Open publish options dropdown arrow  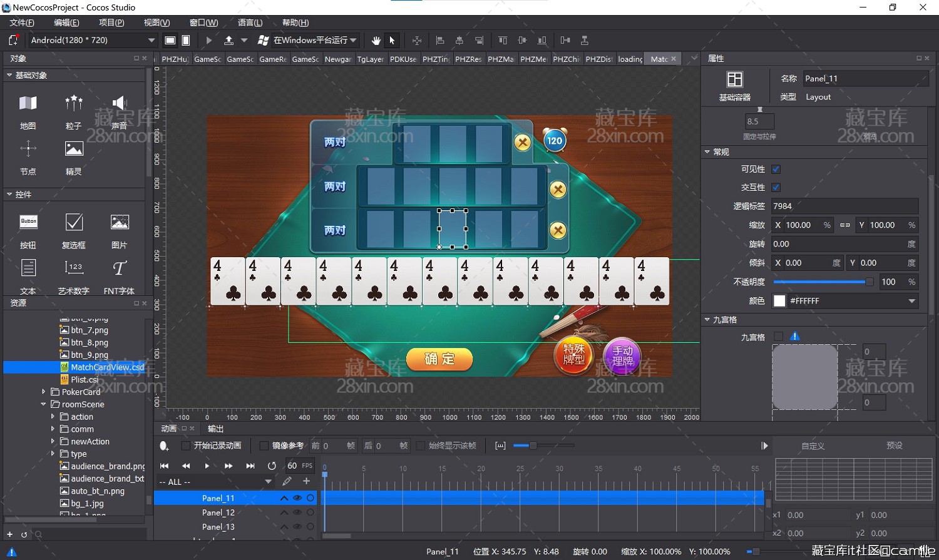coord(244,40)
